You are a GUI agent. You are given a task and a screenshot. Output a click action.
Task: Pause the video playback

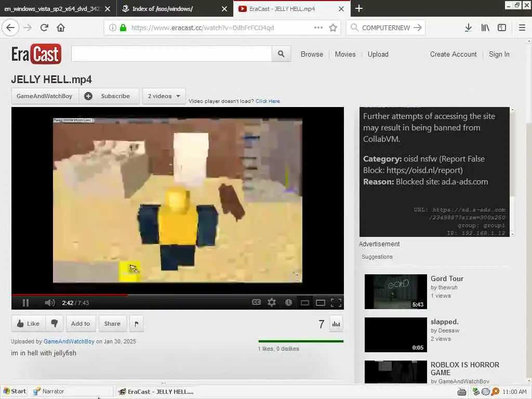pyautogui.click(x=25, y=303)
